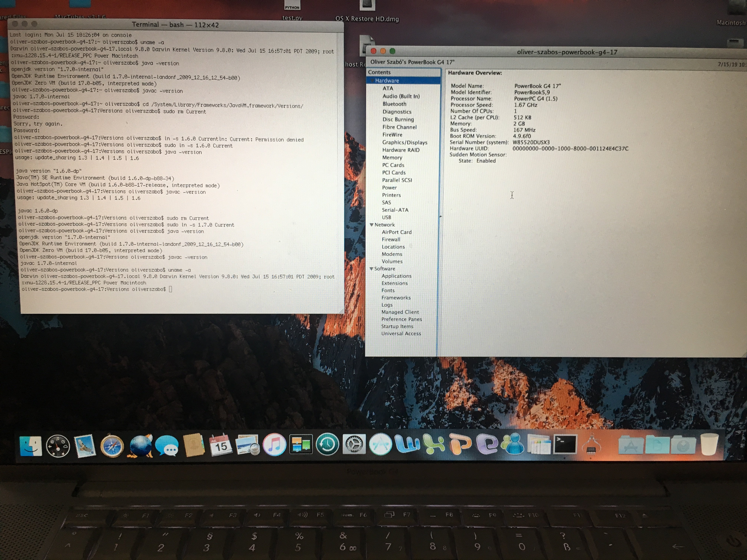Open the blue chat bubbles Messages icon
The width and height of the screenshot is (747, 560).
click(167, 446)
